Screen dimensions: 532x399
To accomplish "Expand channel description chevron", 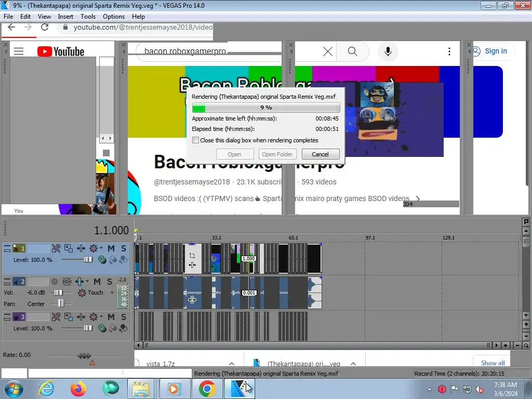I will (418, 198).
